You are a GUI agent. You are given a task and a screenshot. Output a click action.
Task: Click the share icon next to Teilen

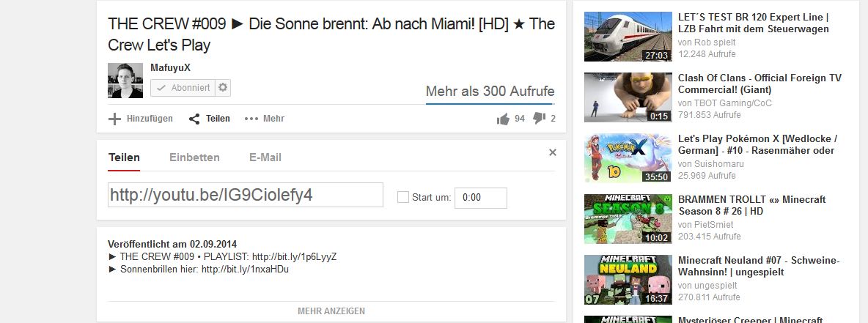click(194, 119)
